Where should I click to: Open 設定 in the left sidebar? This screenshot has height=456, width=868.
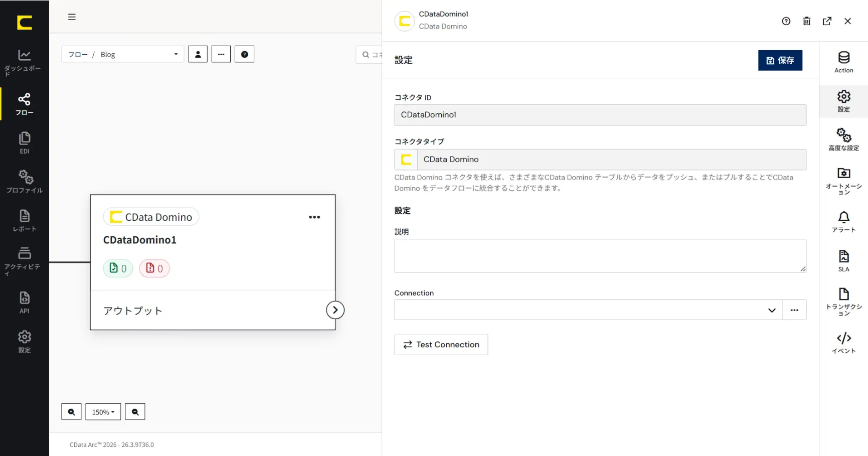pos(24,342)
